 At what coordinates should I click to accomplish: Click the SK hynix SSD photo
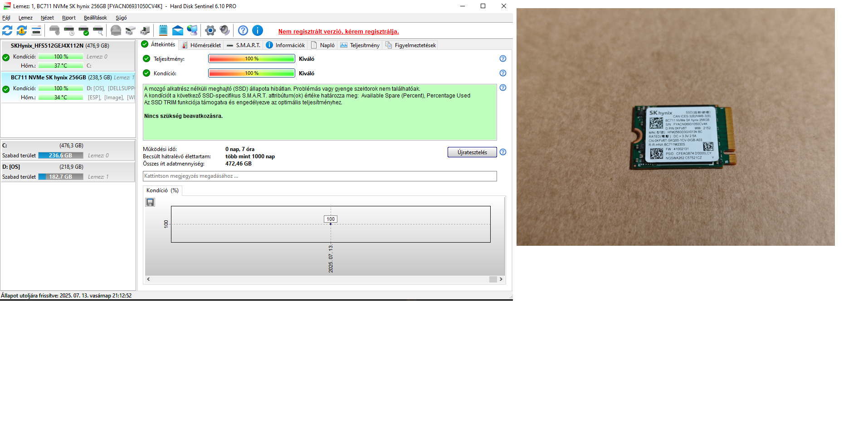[x=675, y=127]
